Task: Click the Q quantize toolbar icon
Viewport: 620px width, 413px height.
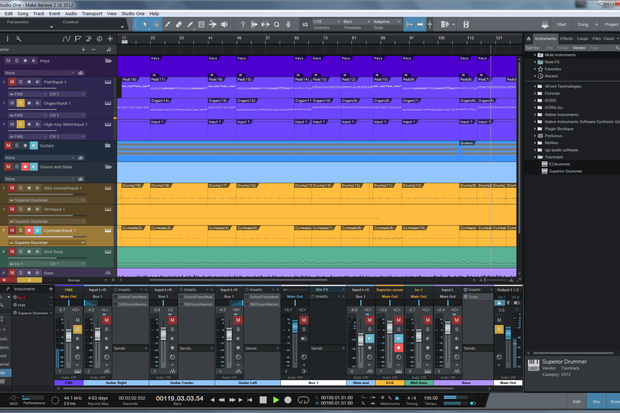Action: (x=277, y=25)
